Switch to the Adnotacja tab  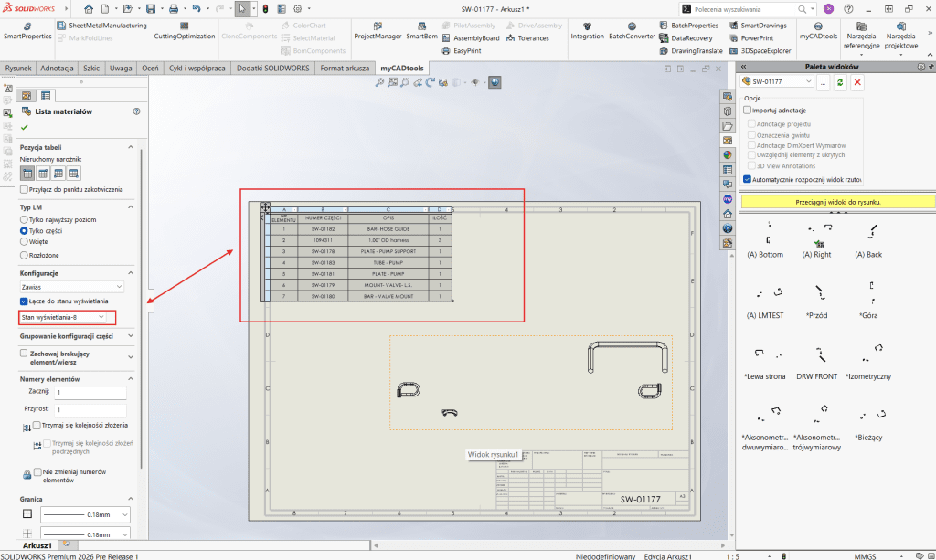tap(58, 68)
